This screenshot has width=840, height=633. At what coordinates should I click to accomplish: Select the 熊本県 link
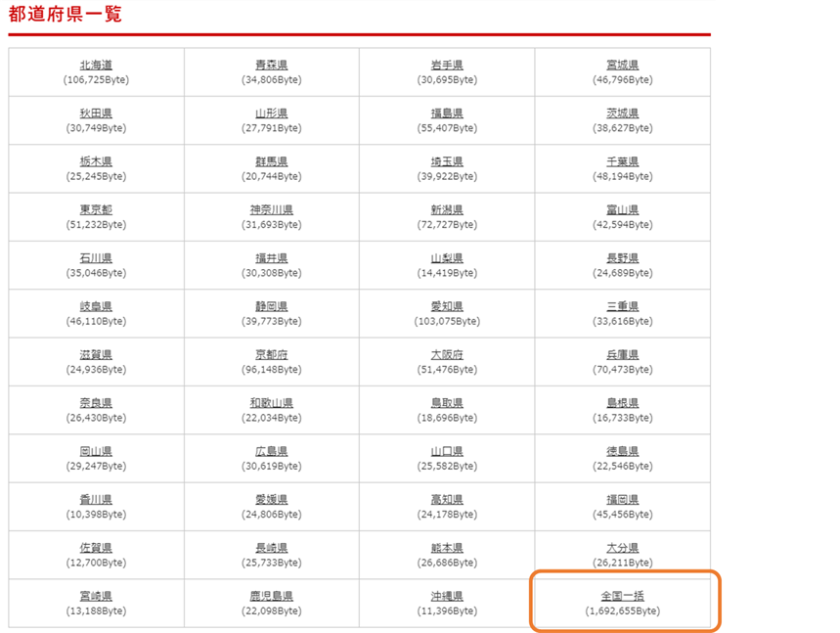(447, 548)
